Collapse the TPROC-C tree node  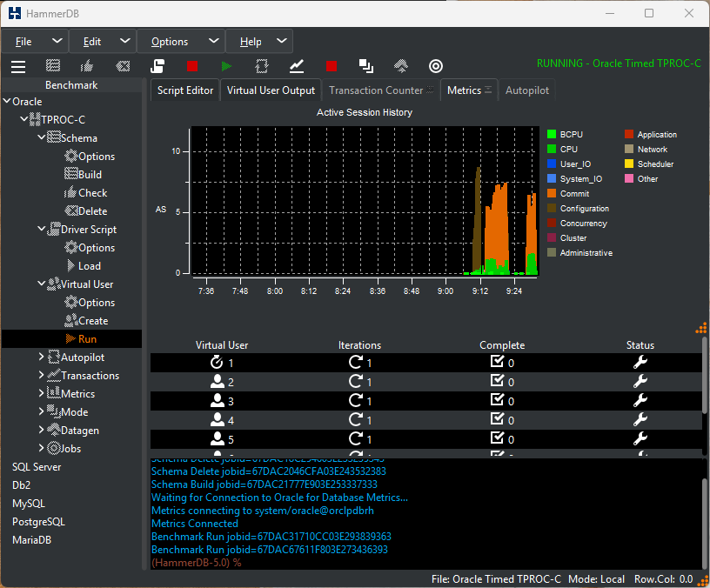tap(24, 119)
